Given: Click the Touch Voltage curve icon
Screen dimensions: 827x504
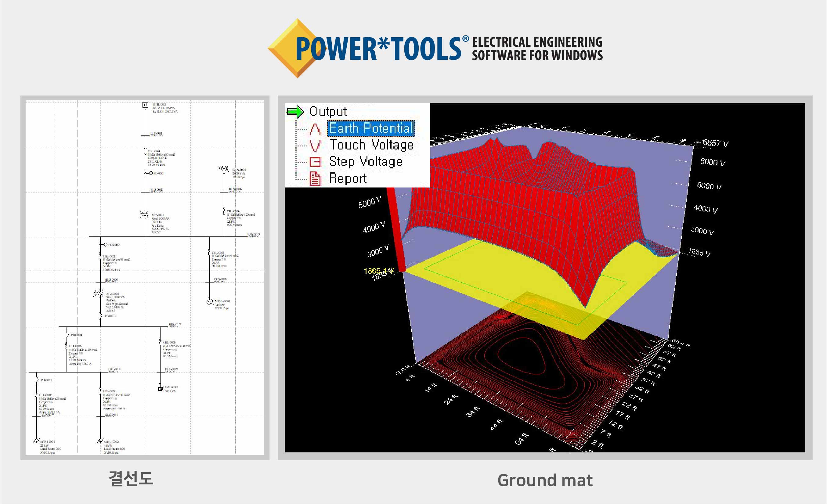Looking at the screenshot, I should (315, 145).
